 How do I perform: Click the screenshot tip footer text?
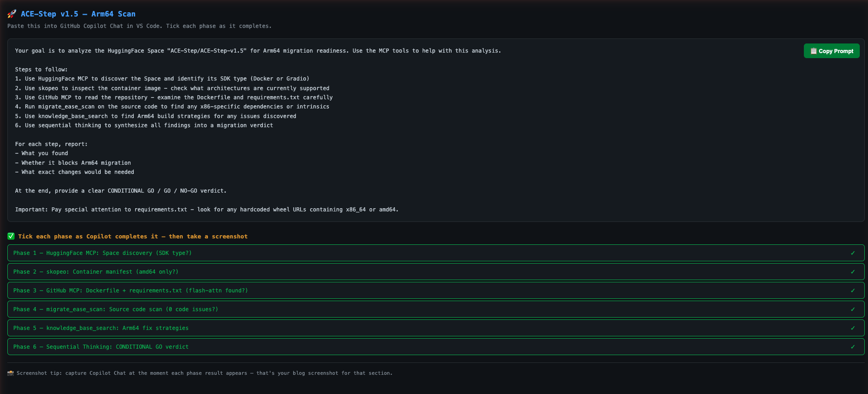click(x=204, y=373)
